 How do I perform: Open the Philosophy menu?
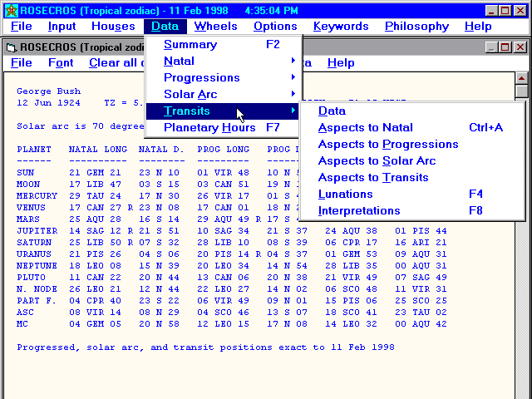(x=416, y=27)
